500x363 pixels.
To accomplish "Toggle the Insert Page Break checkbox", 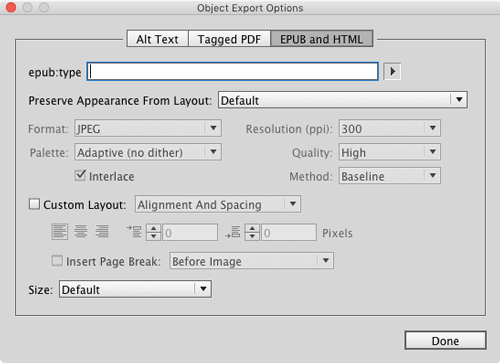I will click(x=57, y=261).
